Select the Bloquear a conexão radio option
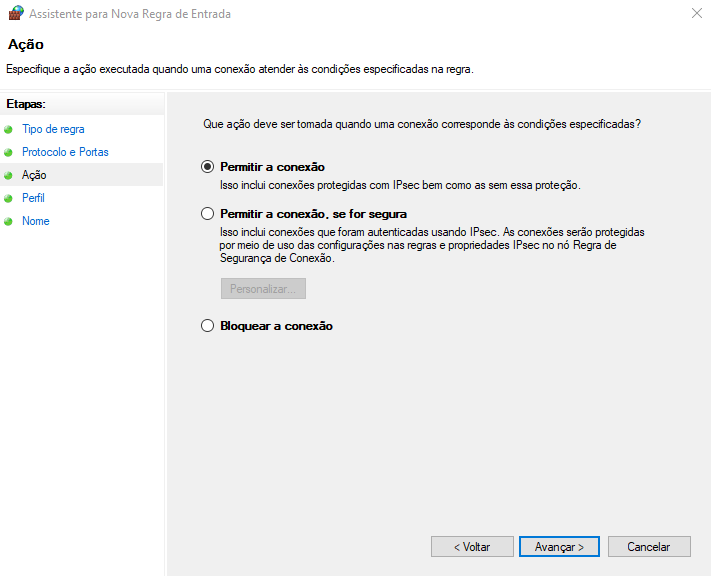 coord(208,326)
